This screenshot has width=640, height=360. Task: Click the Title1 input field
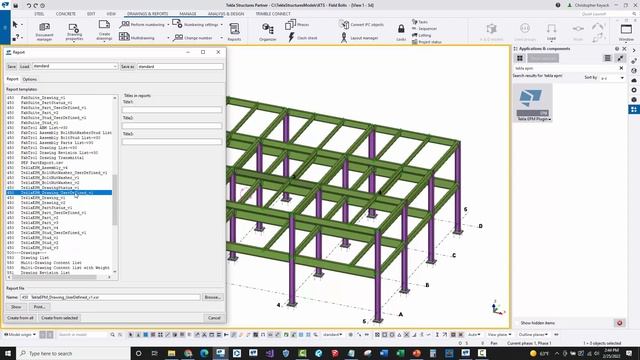tap(172, 110)
